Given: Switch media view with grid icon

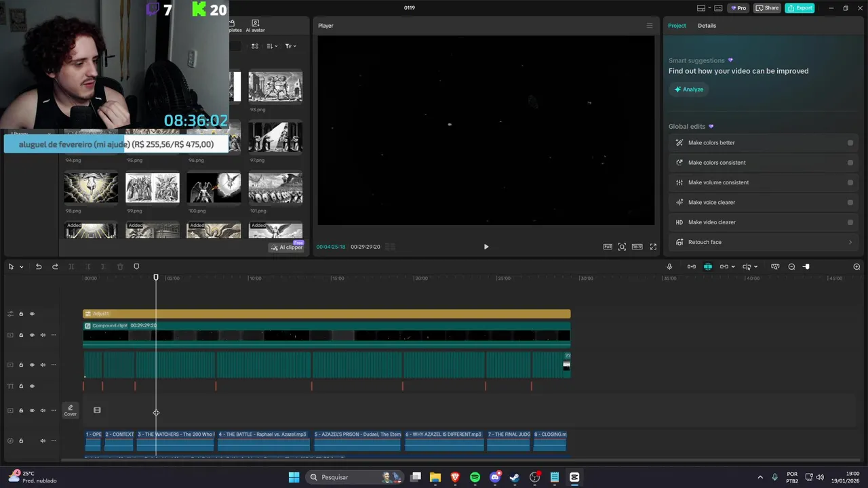Looking at the screenshot, I should (255, 46).
